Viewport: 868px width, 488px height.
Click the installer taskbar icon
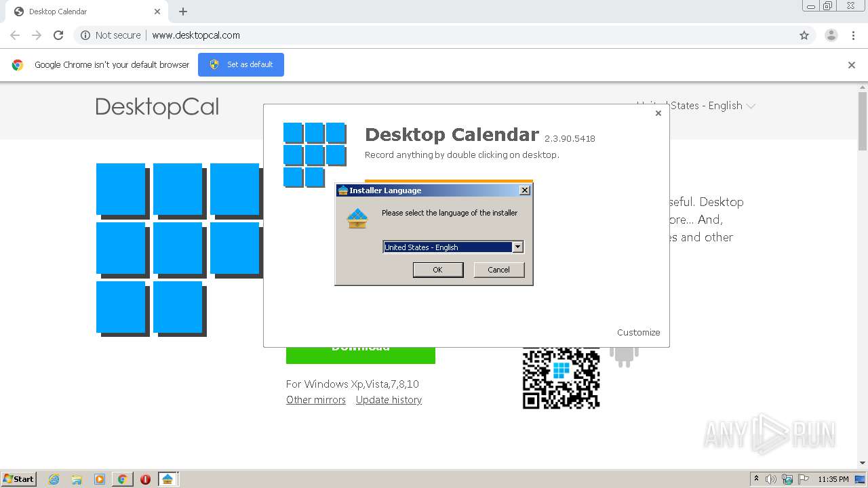[x=167, y=479]
